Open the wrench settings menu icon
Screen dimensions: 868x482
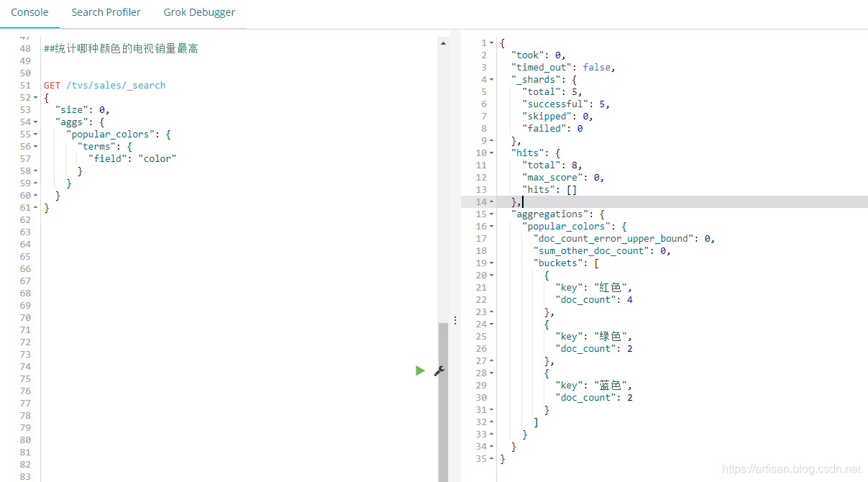(439, 370)
